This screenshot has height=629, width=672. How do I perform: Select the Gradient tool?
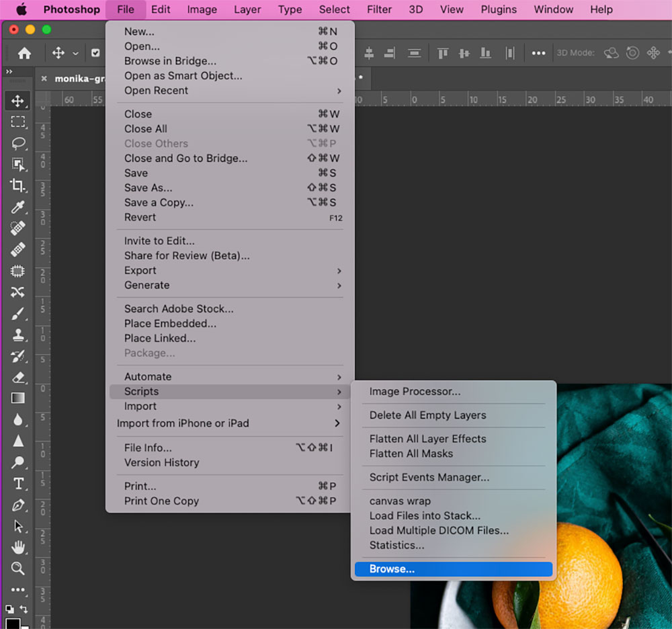click(x=17, y=398)
